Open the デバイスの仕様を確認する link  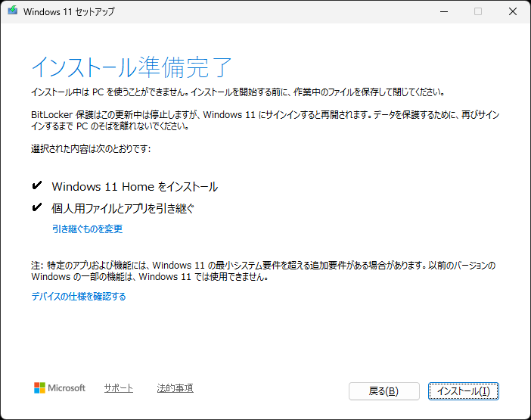[x=79, y=297]
